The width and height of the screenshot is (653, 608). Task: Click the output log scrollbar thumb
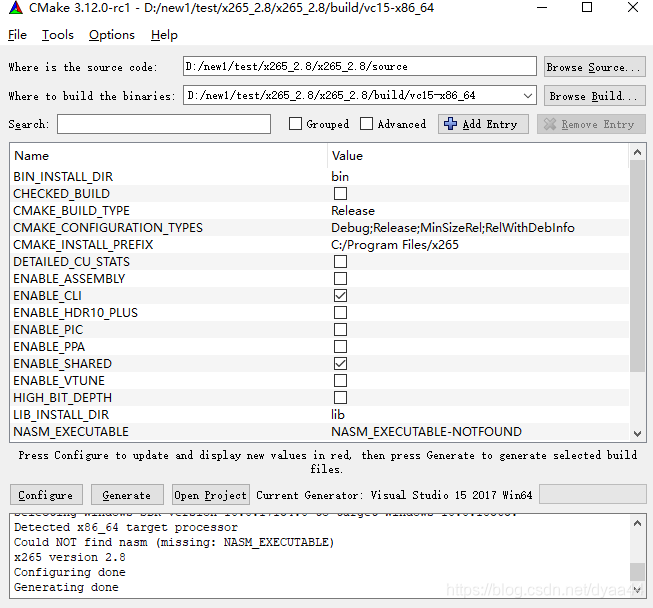click(x=637, y=571)
